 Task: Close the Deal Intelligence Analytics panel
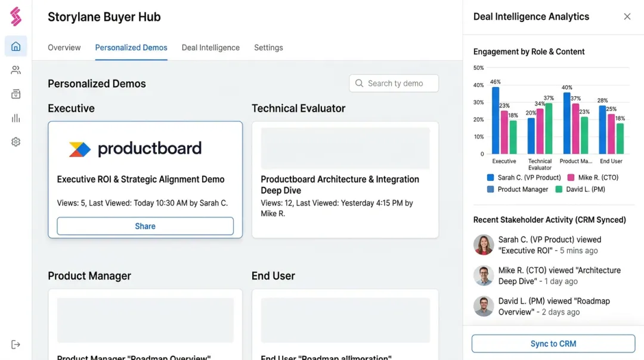tap(627, 17)
